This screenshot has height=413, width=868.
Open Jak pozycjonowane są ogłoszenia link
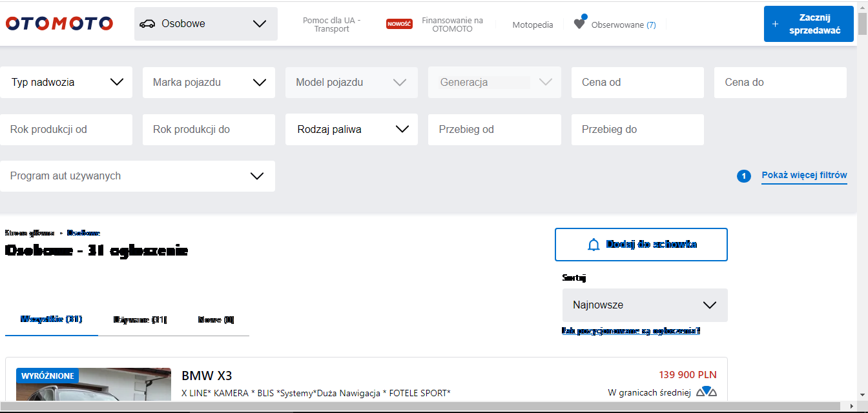[x=631, y=330]
